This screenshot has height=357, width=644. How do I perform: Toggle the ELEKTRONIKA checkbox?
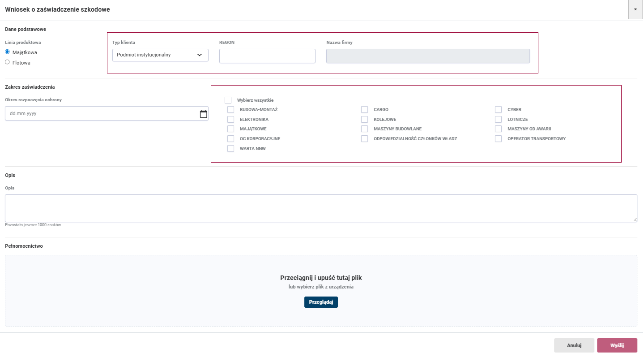coord(231,120)
